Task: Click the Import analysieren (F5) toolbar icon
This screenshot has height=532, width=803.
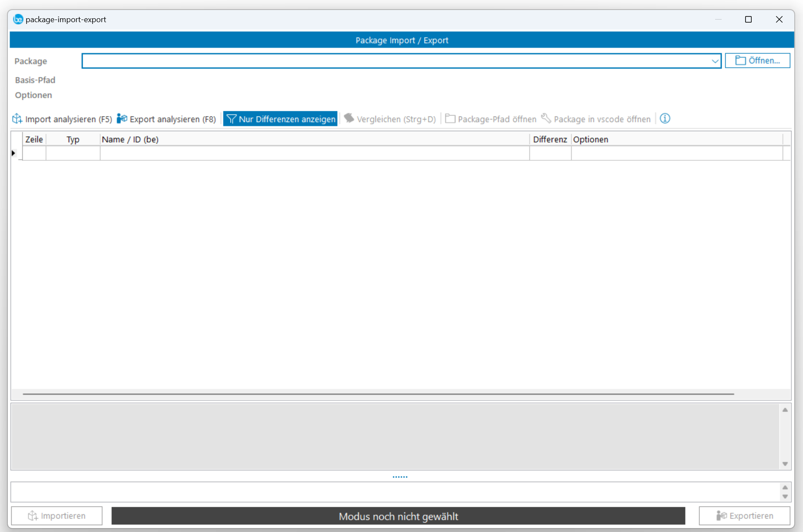Action: coord(17,119)
